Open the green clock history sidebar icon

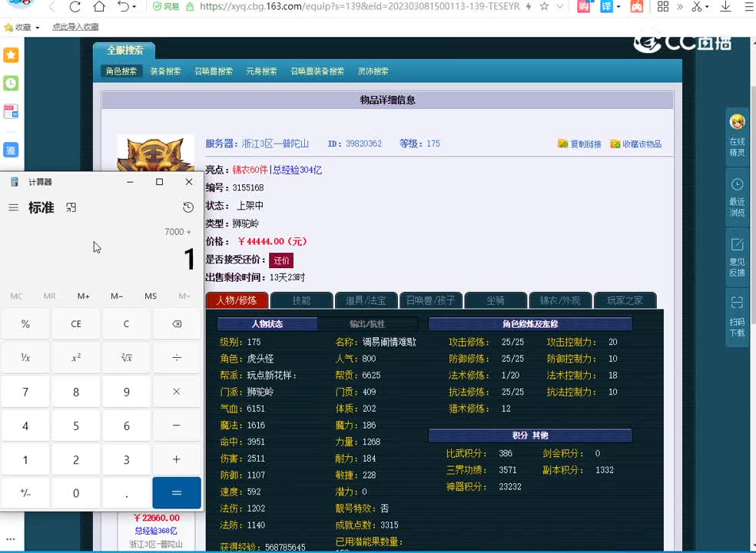pyautogui.click(x=11, y=83)
